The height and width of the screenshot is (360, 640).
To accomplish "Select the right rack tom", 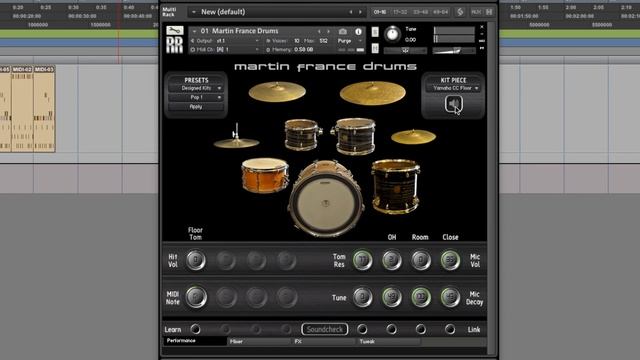I will pos(354,136).
